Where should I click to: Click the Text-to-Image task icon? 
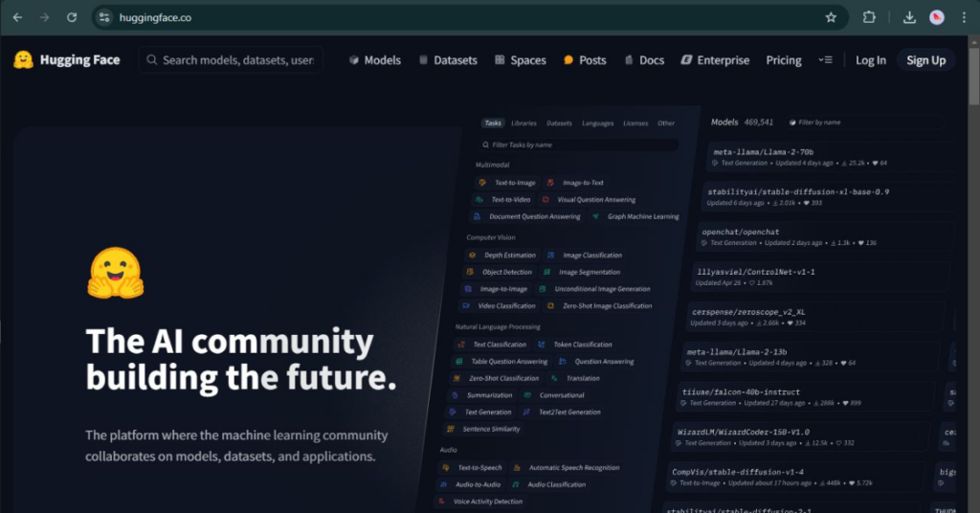tap(482, 183)
